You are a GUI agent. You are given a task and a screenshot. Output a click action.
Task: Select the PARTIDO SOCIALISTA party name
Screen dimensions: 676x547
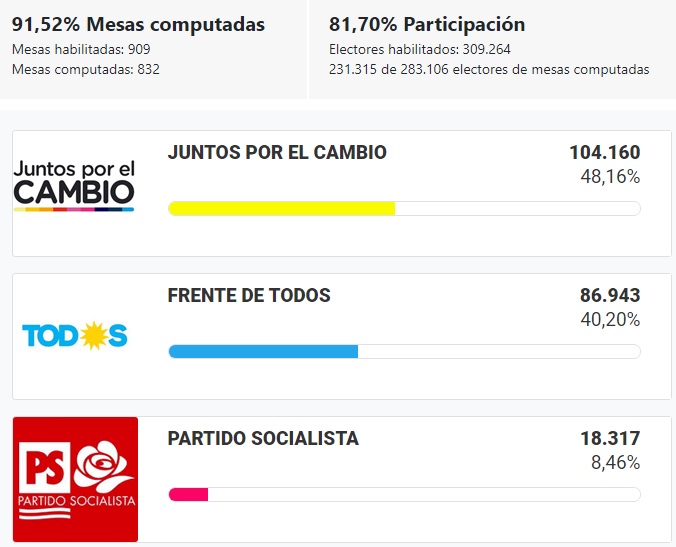263,439
